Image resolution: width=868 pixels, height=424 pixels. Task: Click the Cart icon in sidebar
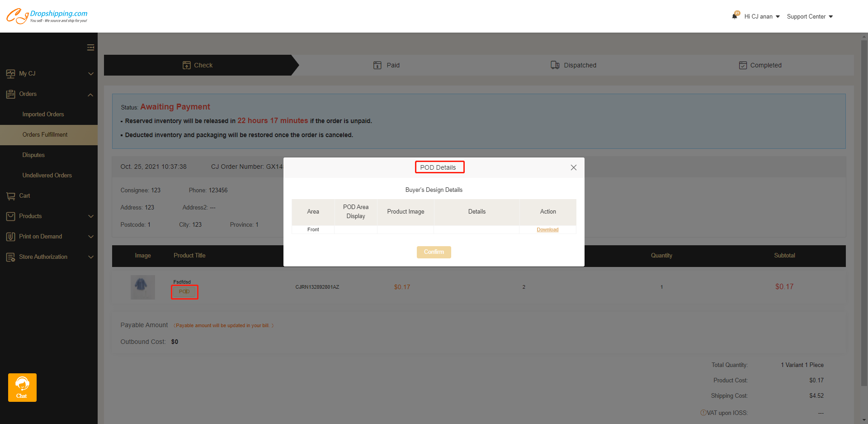[x=11, y=196]
